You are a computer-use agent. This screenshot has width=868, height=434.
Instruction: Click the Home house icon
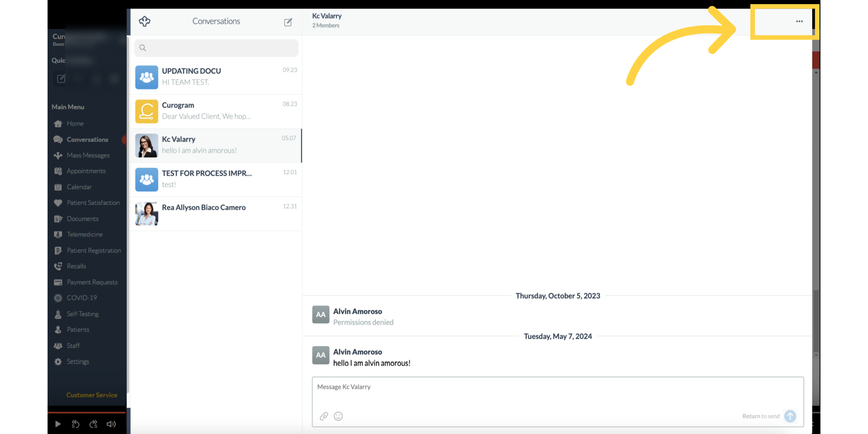(58, 124)
